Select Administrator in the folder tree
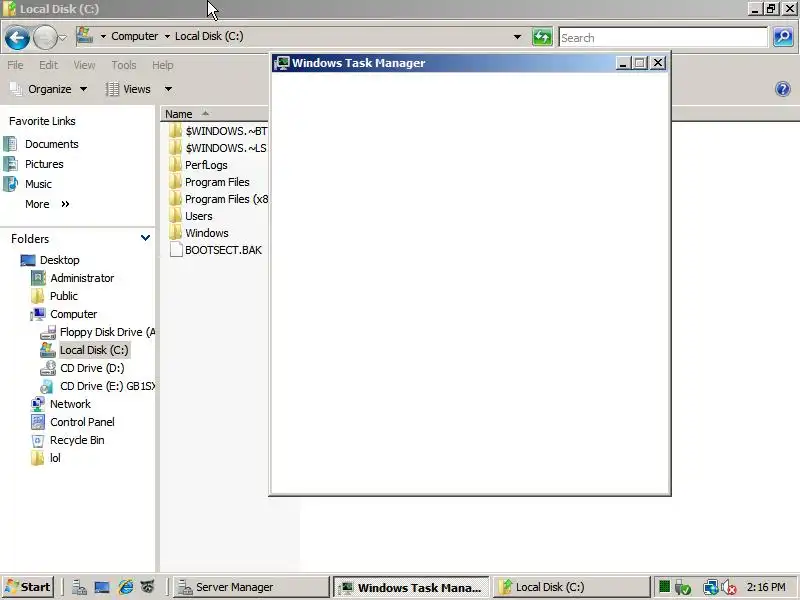Image resolution: width=800 pixels, height=600 pixels. coord(82,278)
